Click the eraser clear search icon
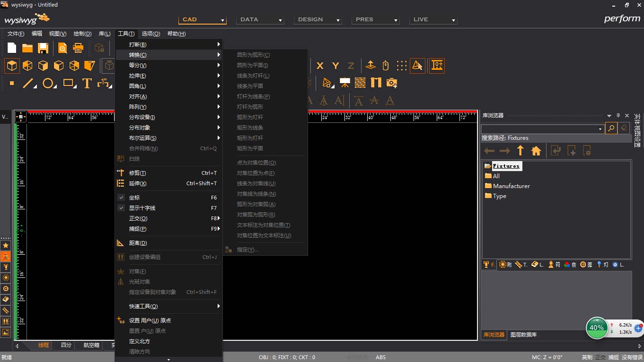 pos(624,128)
